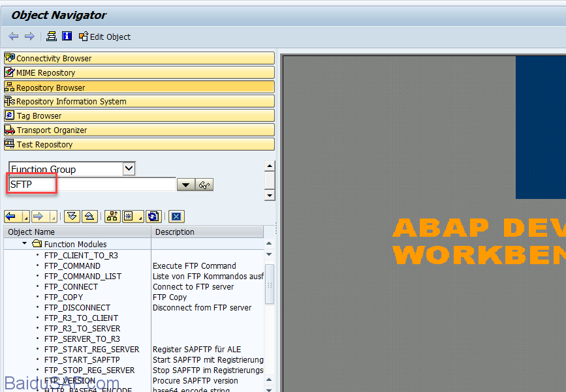
Task: Collapse the Function Modules folder
Action: (x=25, y=244)
